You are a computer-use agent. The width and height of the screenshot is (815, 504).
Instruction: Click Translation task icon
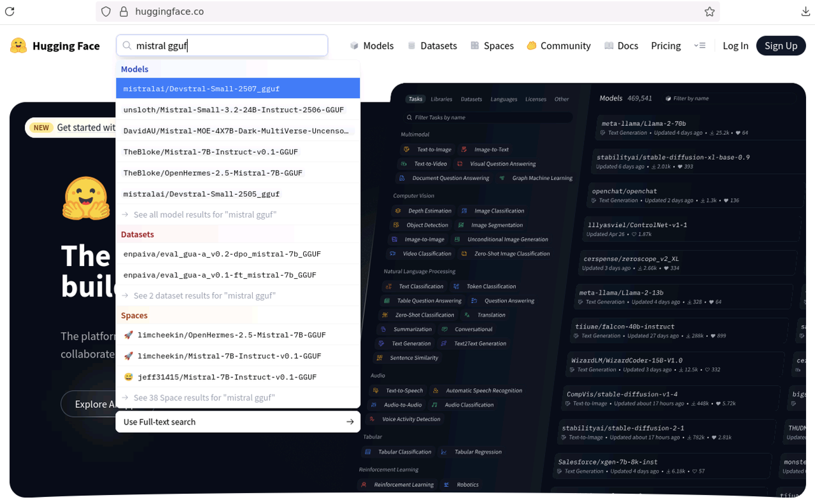[467, 315]
